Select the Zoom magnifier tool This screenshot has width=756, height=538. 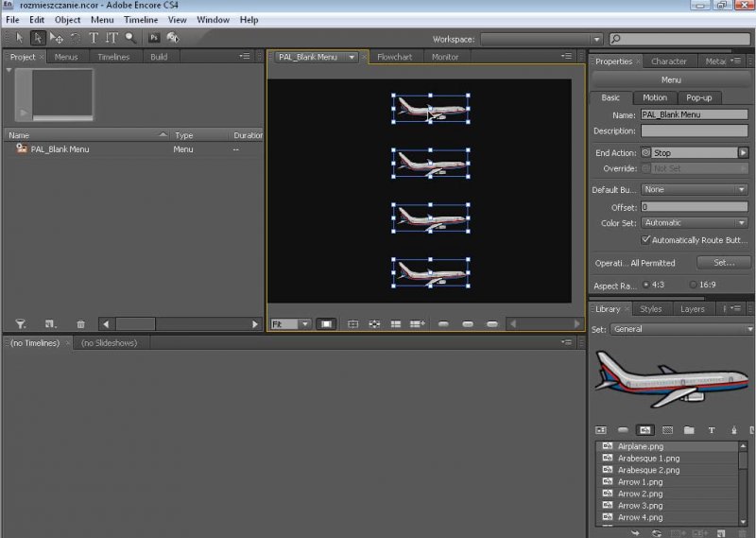pyautogui.click(x=129, y=38)
